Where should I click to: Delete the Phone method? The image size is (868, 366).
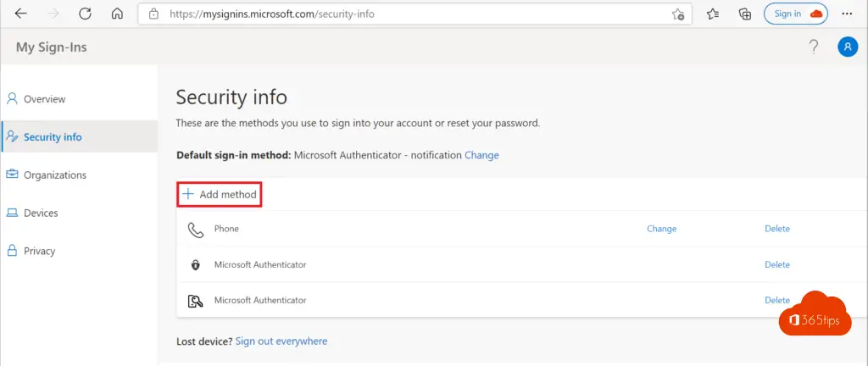(777, 229)
